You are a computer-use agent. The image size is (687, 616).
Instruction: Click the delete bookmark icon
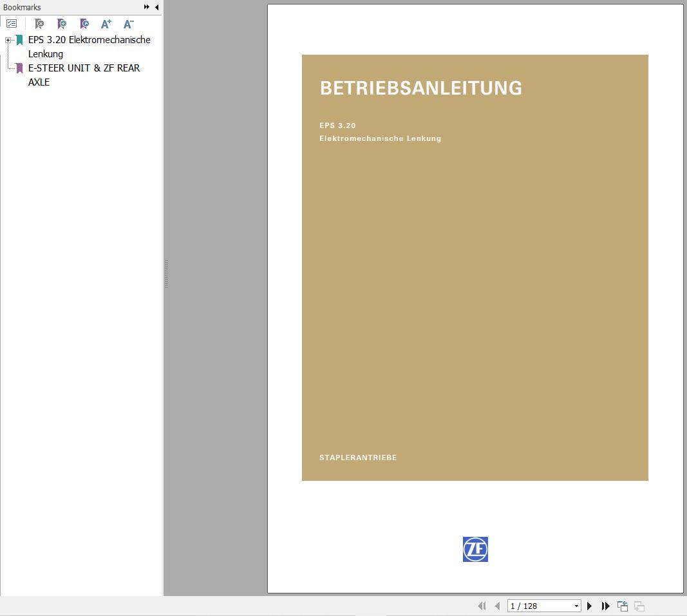(39, 24)
